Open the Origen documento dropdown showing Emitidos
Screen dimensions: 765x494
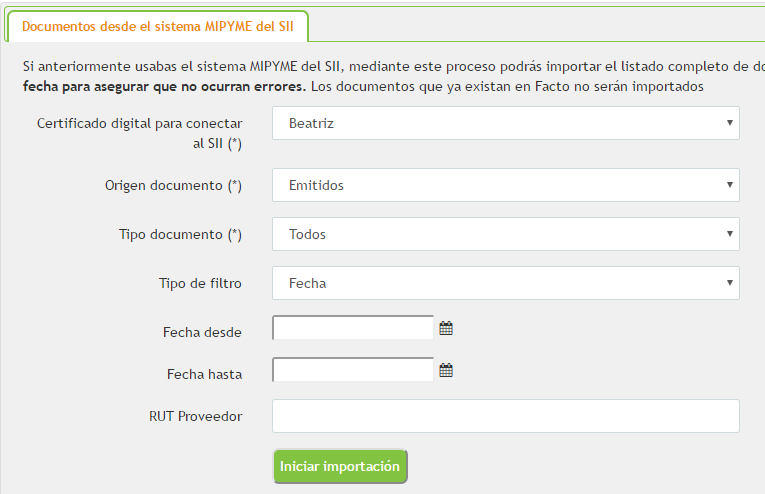coord(505,185)
